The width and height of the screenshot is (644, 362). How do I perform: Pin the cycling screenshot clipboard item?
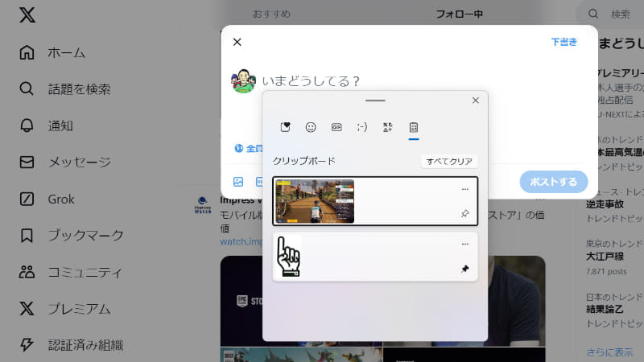tap(465, 213)
